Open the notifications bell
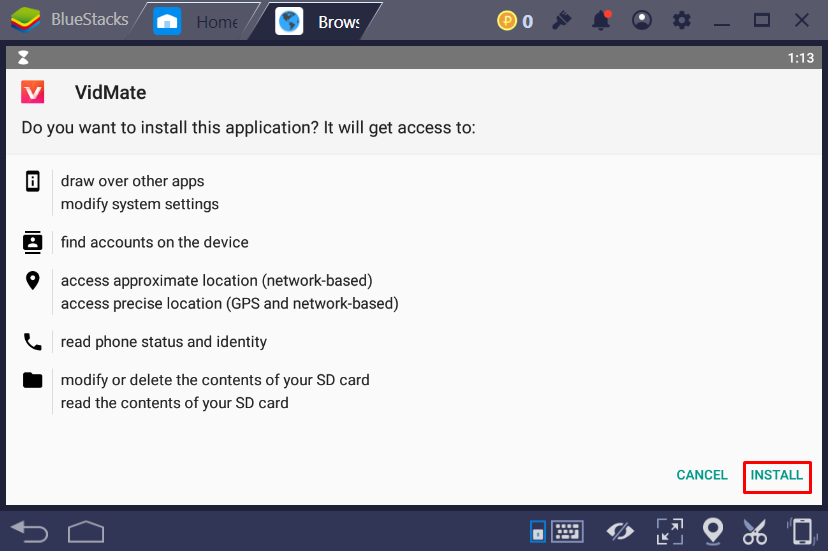The image size is (828, 551). coord(601,21)
